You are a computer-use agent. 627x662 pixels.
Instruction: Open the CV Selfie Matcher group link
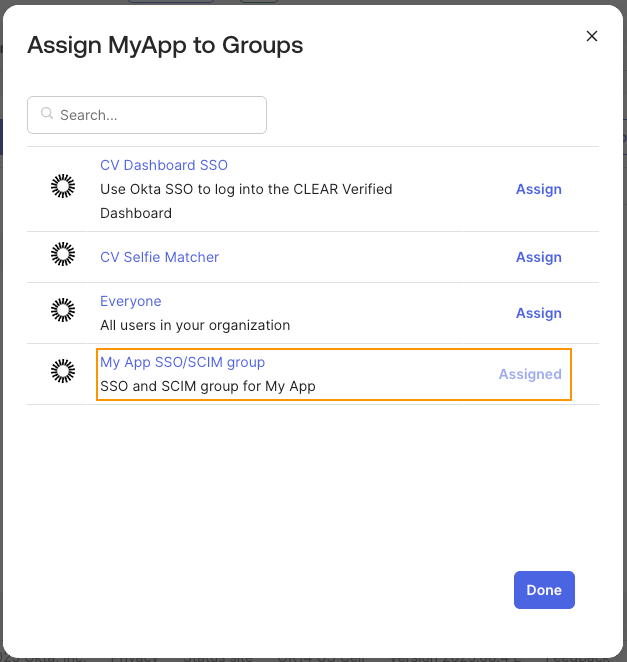pyautogui.click(x=160, y=257)
